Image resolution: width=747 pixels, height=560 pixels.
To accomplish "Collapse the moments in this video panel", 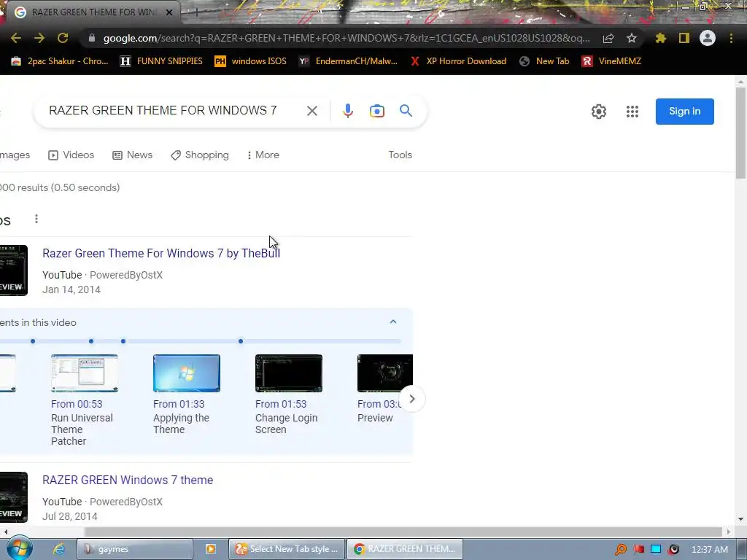I will [393, 322].
